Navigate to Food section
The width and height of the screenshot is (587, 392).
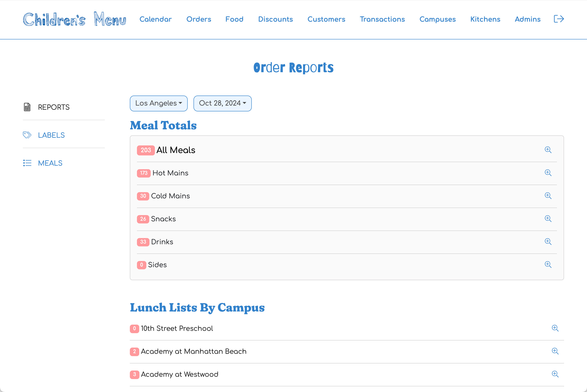click(234, 19)
